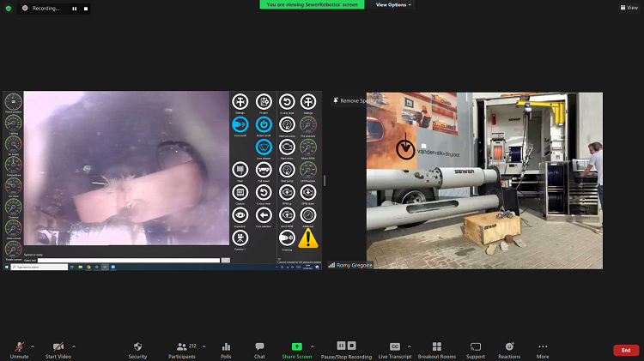Viewport: 644px width, 361px height.
Task: Click the small button beside Video text field
Action: tap(226, 260)
